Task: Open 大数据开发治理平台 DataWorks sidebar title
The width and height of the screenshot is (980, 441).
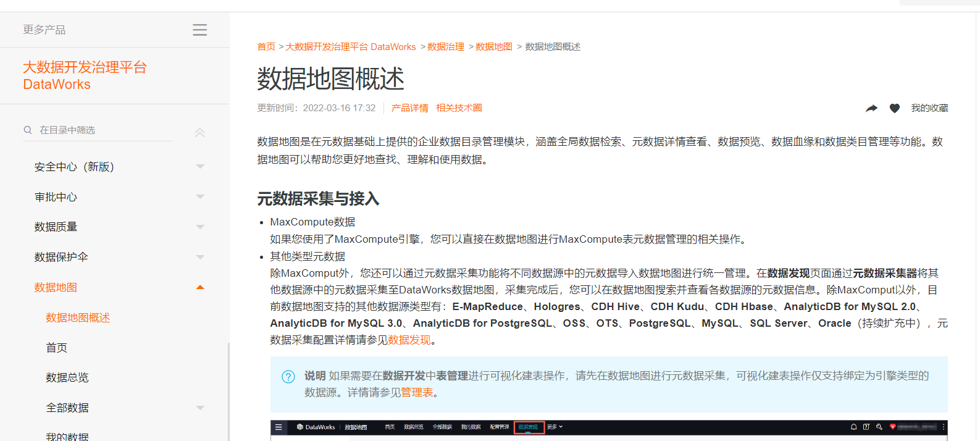Action: click(x=85, y=75)
